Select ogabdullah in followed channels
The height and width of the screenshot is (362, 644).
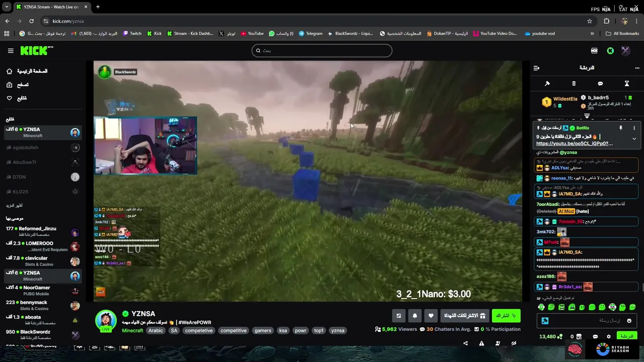coord(42,147)
